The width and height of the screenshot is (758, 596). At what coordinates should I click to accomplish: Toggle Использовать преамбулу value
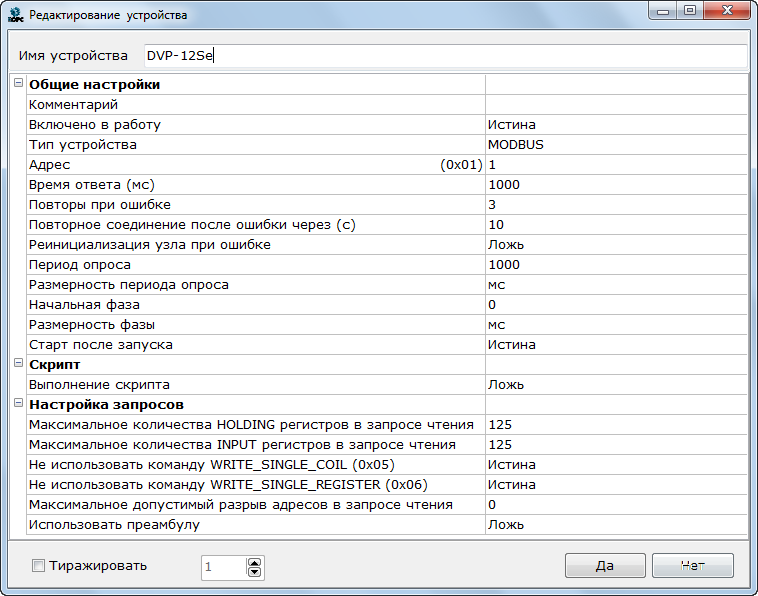(x=615, y=525)
